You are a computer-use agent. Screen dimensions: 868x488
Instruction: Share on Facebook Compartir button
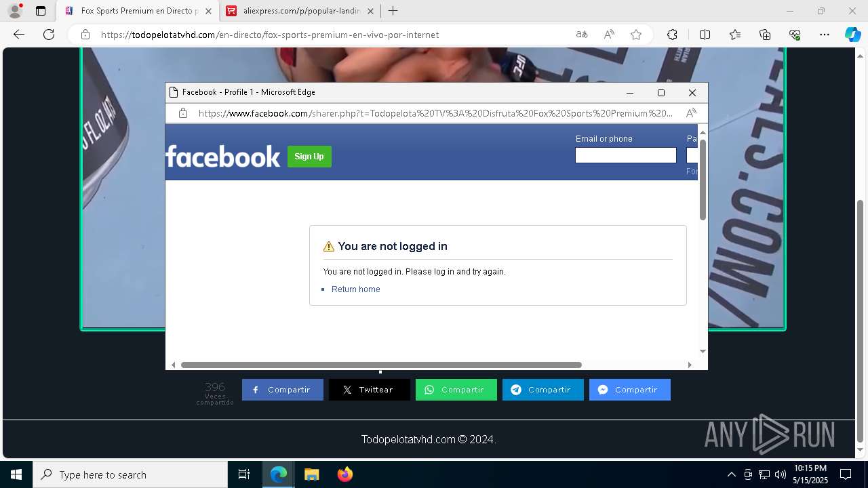click(x=283, y=390)
